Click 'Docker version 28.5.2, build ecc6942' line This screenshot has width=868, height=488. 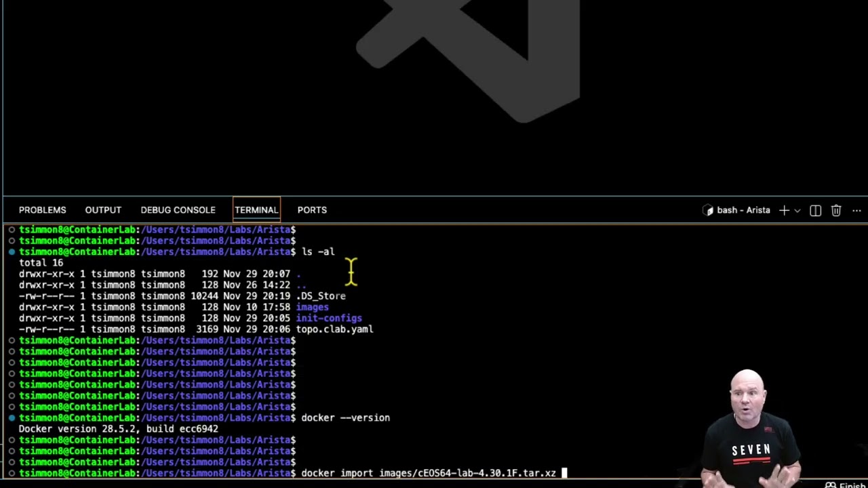119,428
